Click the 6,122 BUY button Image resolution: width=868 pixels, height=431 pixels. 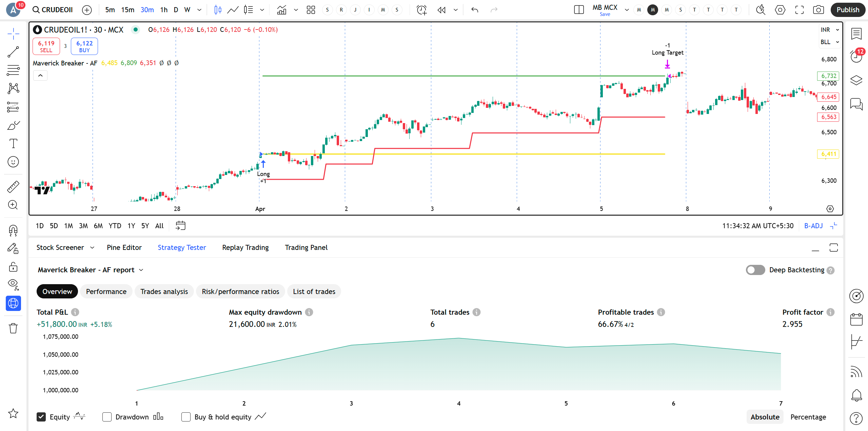click(x=84, y=46)
